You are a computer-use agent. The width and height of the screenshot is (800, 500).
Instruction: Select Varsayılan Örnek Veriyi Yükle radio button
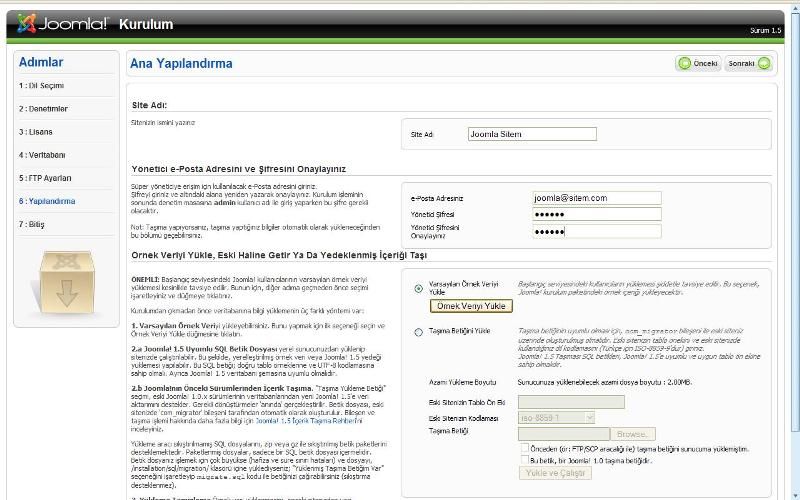coord(418,288)
